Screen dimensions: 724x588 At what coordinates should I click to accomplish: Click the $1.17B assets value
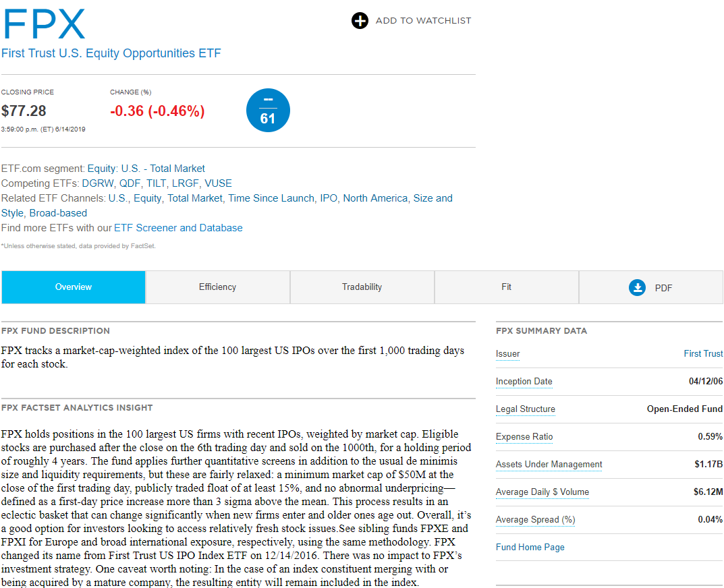pyautogui.click(x=708, y=465)
